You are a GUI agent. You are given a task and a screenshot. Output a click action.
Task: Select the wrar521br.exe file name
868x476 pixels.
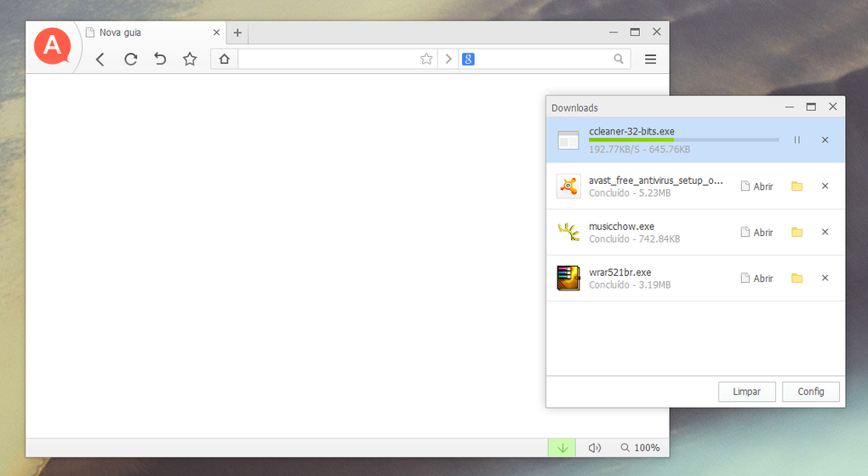(x=620, y=272)
